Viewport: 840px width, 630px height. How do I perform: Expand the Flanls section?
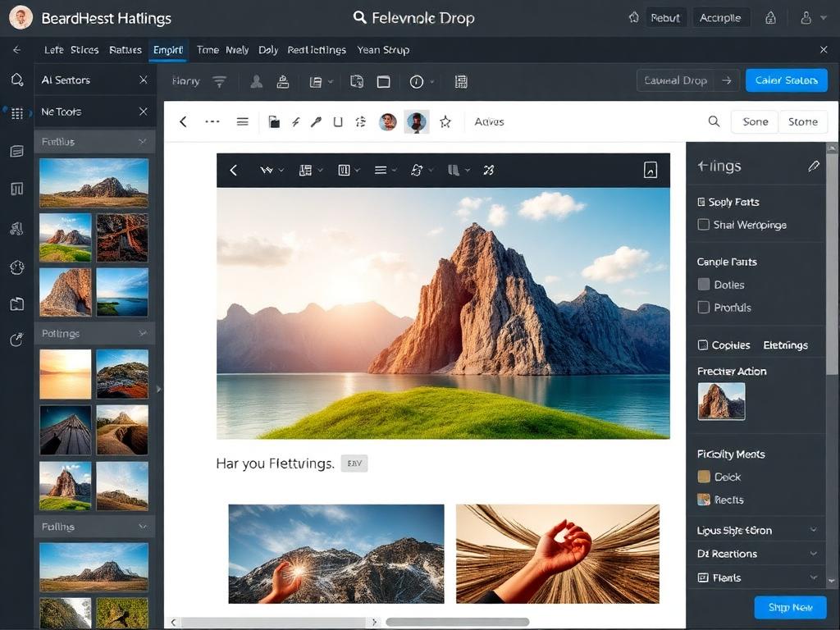point(813,577)
